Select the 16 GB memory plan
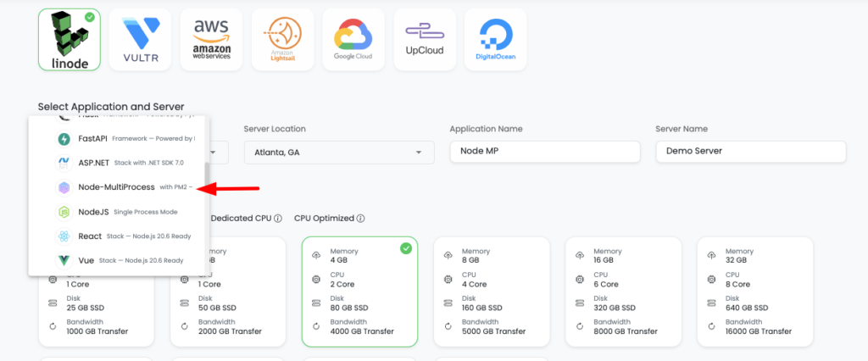 tap(623, 292)
